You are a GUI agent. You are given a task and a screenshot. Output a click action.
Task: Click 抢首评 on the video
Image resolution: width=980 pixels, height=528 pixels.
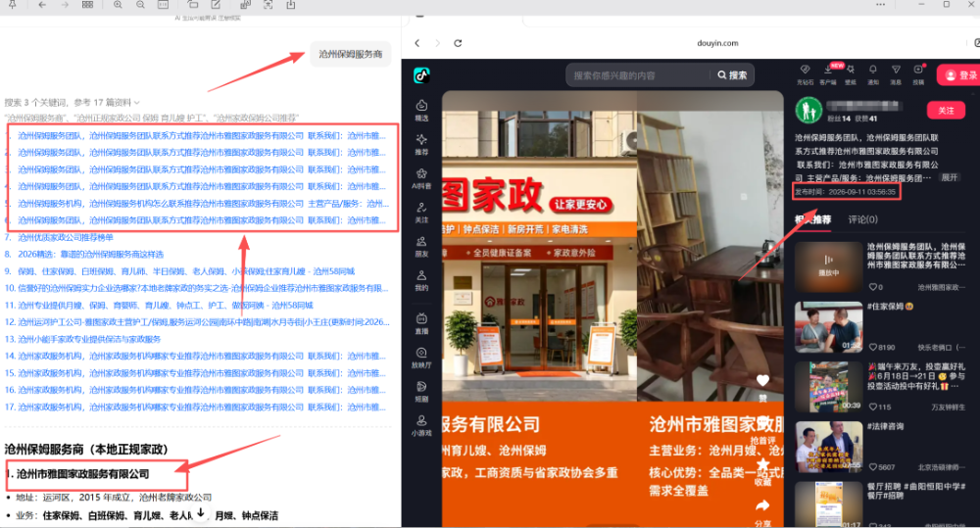[x=762, y=440]
